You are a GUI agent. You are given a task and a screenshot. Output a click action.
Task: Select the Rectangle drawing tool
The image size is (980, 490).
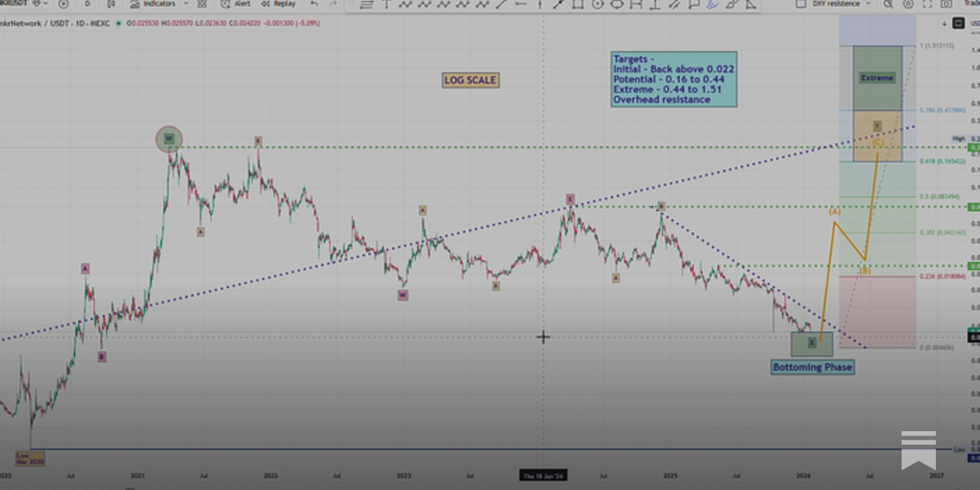click(578, 5)
